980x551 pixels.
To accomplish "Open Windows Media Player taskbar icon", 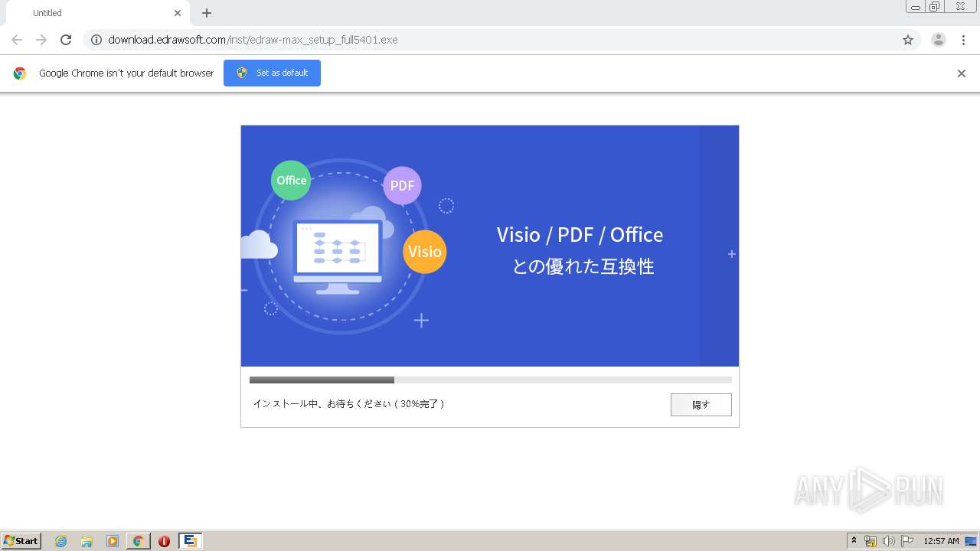I will (113, 541).
